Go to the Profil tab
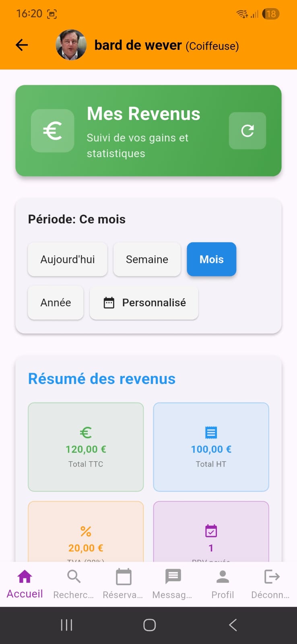Screen dimensions: 297x644 point(223,584)
